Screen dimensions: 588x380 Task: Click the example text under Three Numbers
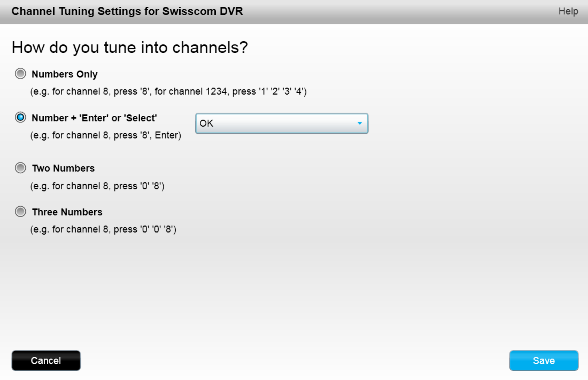pyautogui.click(x=104, y=229)
